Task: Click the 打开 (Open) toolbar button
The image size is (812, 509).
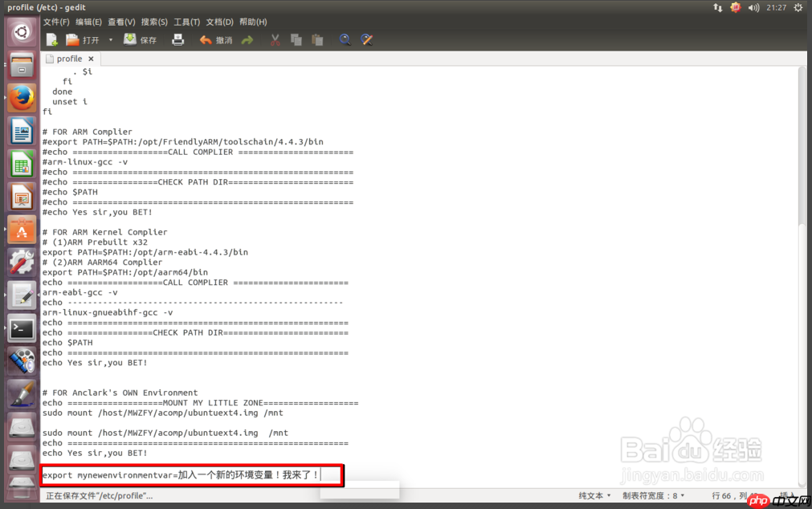Action: [x=83, y=40]
